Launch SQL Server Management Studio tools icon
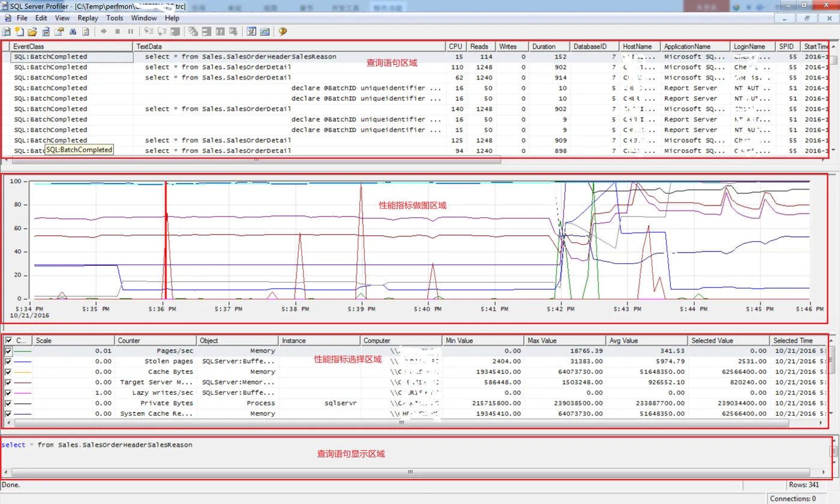Viewport: 840px width, 504px height. click(251, 32)
